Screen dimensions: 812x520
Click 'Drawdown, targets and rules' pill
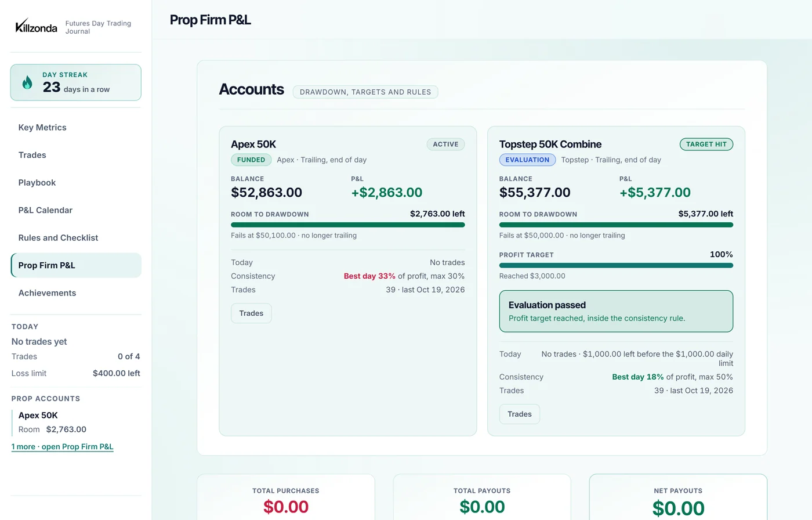click(365, 92)
